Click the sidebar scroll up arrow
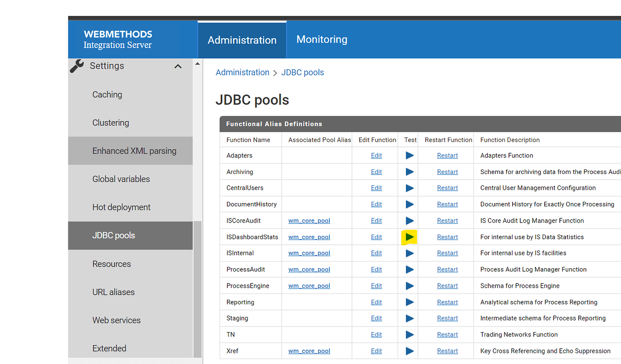This screenshot has width=621, height=364. click(x=197, y=64)
